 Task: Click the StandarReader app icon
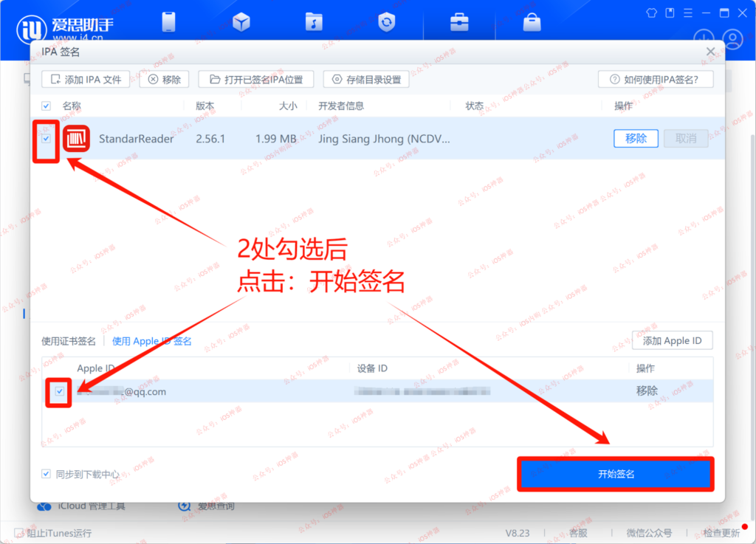76,139
